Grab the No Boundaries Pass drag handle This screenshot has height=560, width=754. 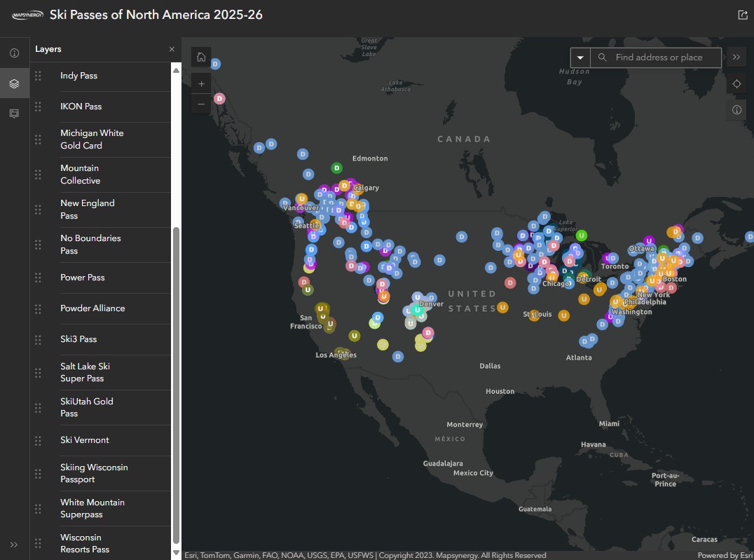(x=38, y=245)
